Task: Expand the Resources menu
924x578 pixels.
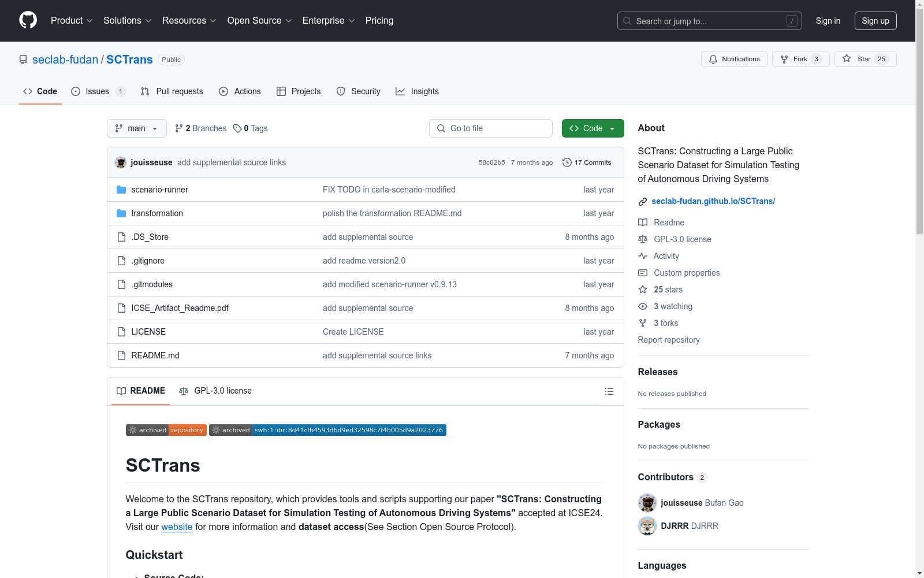Action: click(x=189, y=20)
